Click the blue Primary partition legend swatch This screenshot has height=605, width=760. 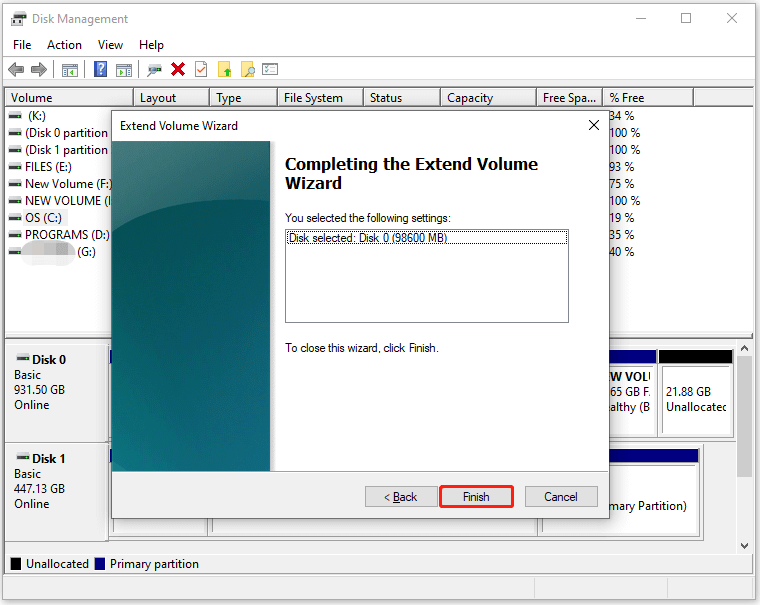(100, 564)
